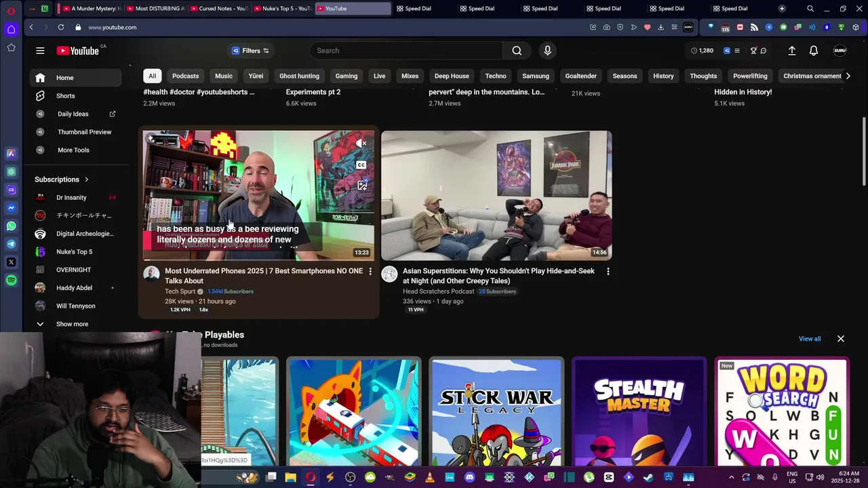Show more filter chips with right arrow
This screenshot has height=488, width=868.
[848, 76]
